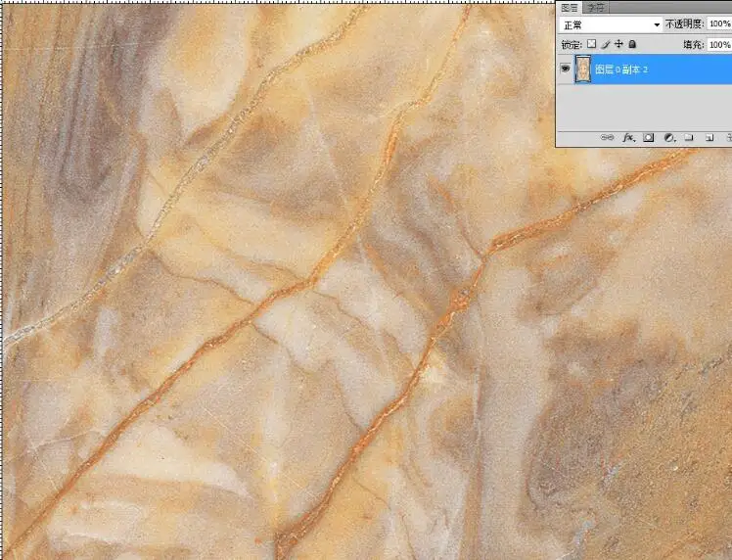Switch to the 字符 (Character) tab
The width and height of the screenshot is (732, 560).
(x=595, y=7)
